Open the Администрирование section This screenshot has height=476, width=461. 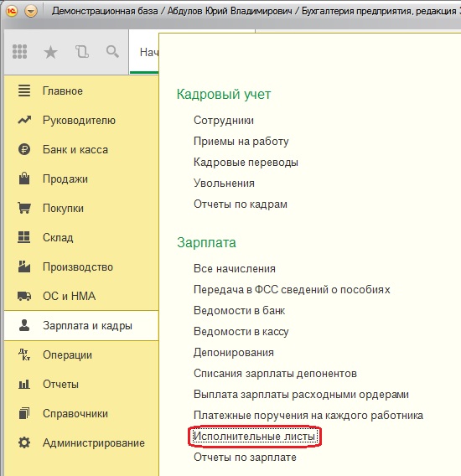94,443
